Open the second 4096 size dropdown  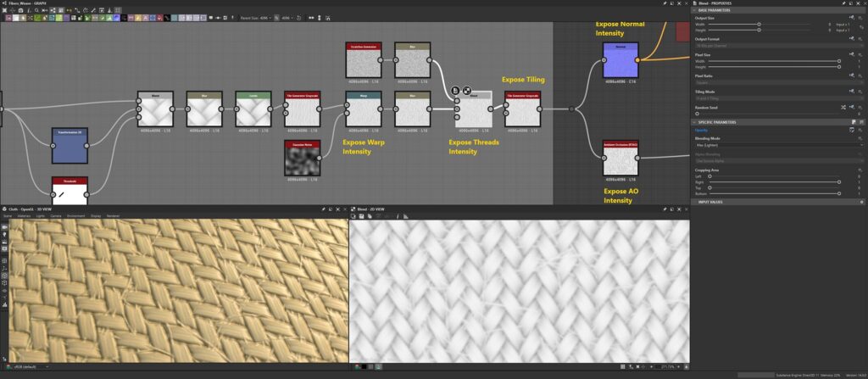coord(287,18)
